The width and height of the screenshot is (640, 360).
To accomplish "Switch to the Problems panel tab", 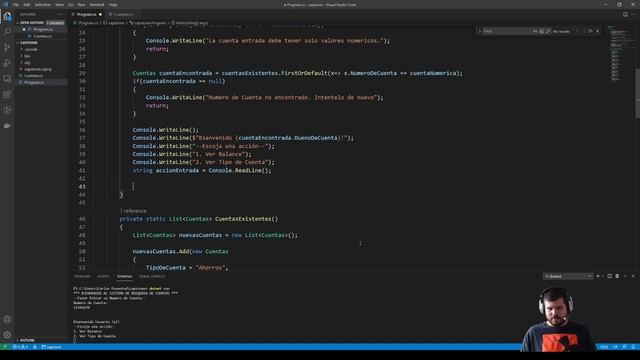I will (82, 276).
